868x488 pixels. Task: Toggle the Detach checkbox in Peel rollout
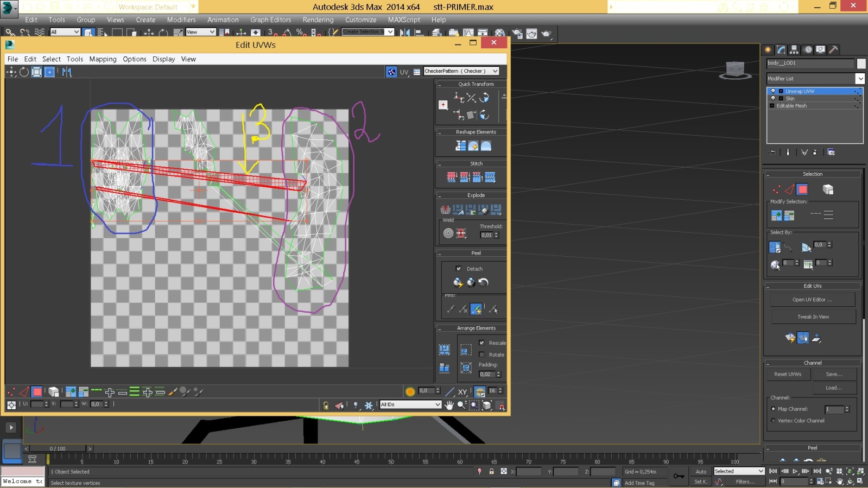pos(458,269)
